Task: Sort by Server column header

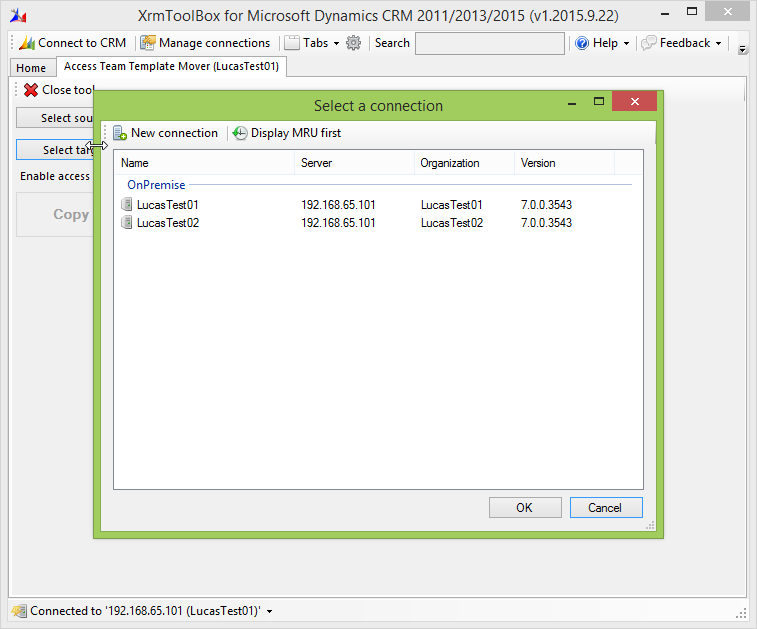Action: [354, 163]
